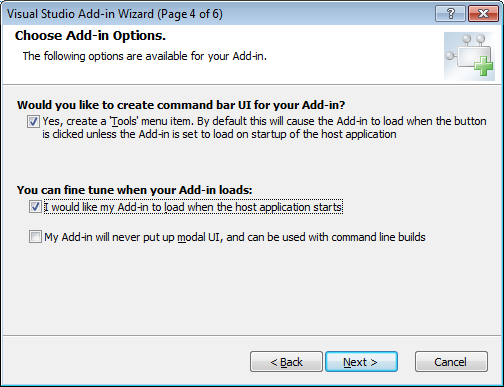This screenshot has height=387, width=504.
Task: Click the green plus sign on the wizard graphic
Action: tap(483, 66)
